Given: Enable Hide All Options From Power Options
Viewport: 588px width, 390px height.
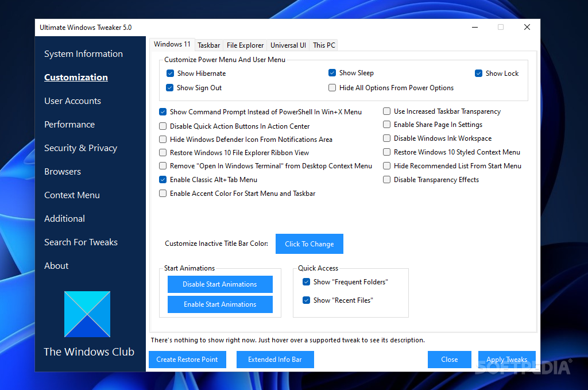Looking at the screenshot, I should [x=332, y=88].
